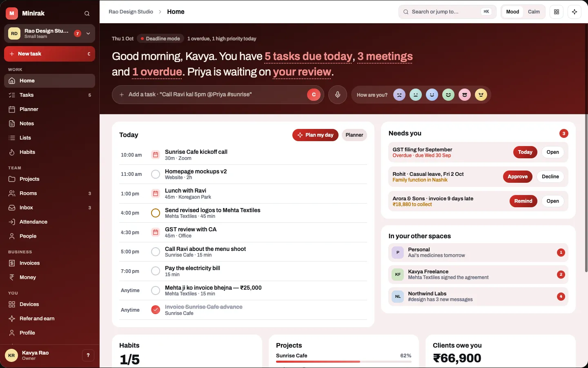Click the Minirak logo icon
This screenshot has width=588, height=368.
[x=12, y=13]
